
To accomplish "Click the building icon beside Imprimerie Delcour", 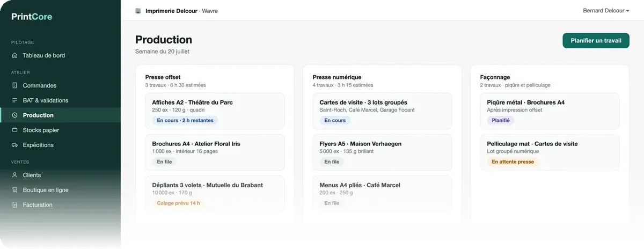I will pyautogui.click(x=138, y=11).
